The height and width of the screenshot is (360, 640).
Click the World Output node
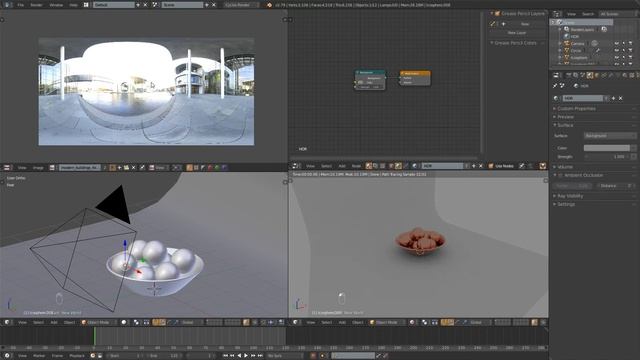[x=415, y=78]
